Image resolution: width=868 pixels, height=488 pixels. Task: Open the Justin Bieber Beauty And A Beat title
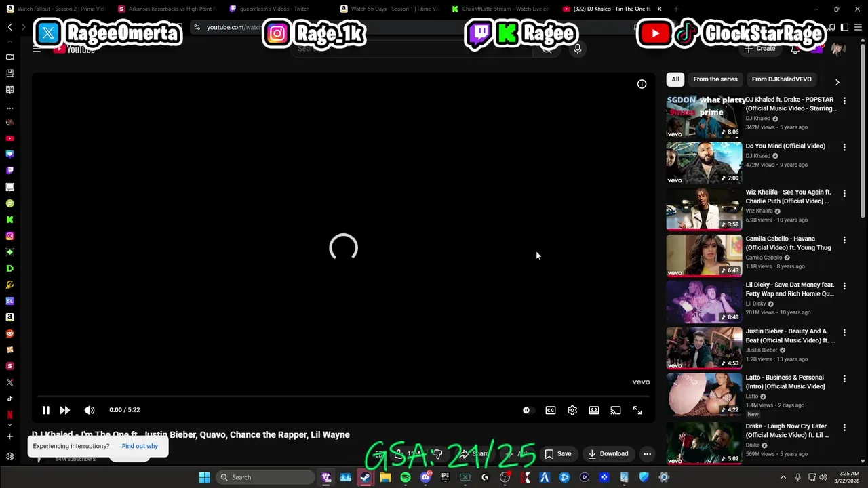pyautogui.click(x=790, y=336)
